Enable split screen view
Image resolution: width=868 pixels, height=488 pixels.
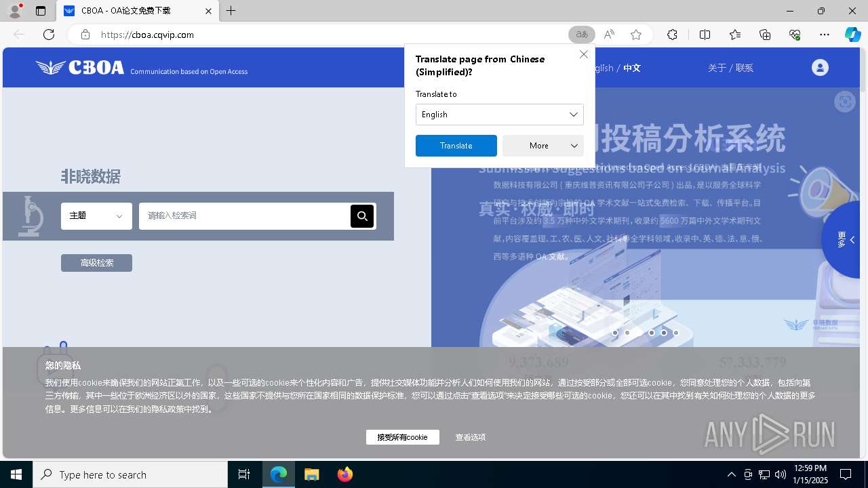705,35
